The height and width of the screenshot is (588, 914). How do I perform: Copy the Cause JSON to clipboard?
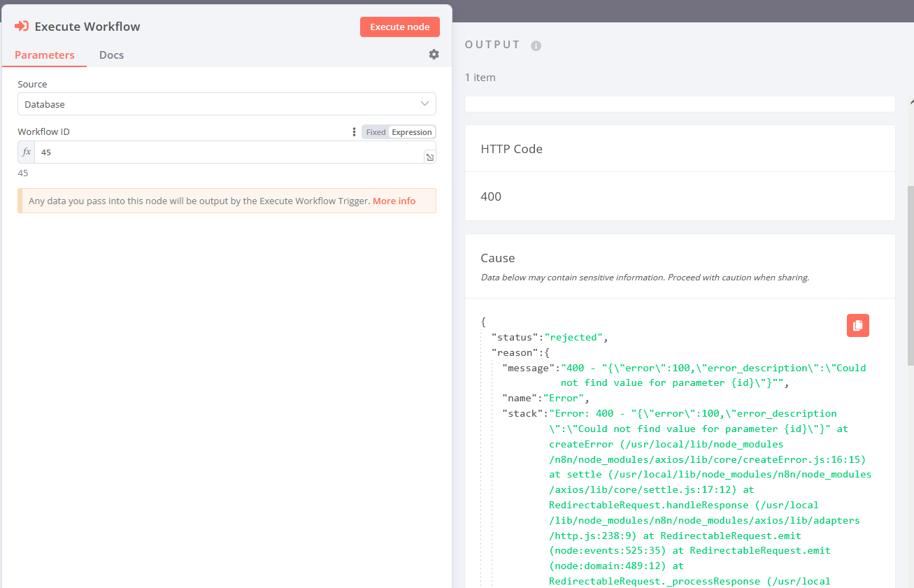point(857,326)
